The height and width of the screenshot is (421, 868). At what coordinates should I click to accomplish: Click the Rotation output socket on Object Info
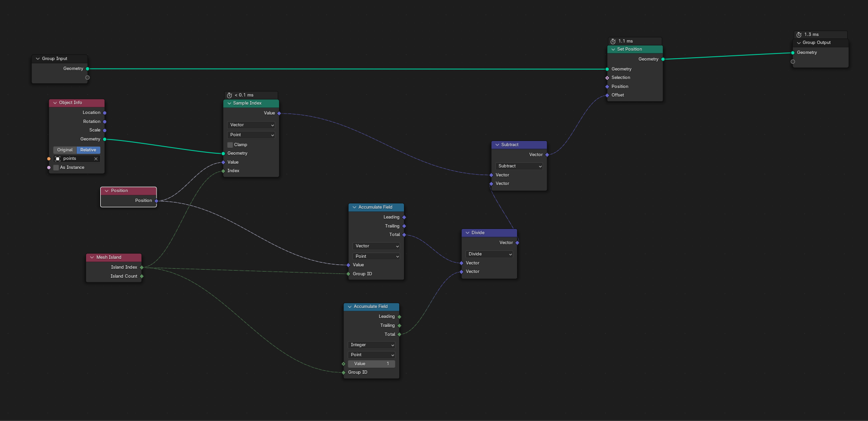coord(105,122)
